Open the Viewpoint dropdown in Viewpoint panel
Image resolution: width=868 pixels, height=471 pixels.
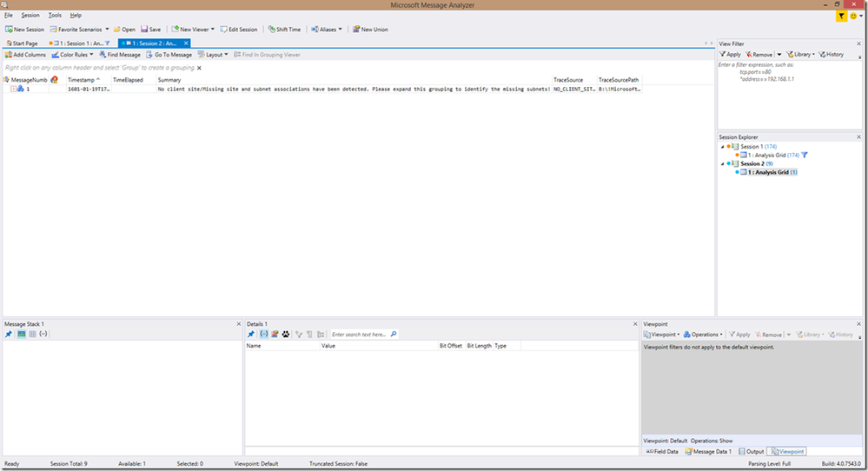coord(661,335)
